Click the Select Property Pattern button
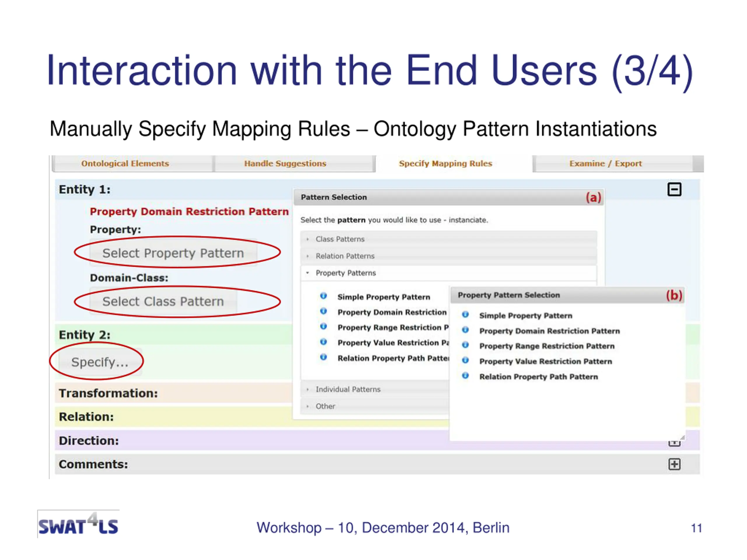Screen dimensions: 747x560 173,253
